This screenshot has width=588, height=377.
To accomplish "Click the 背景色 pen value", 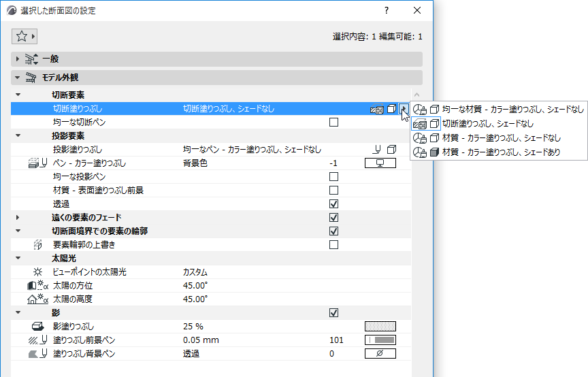I will (195, 163).
